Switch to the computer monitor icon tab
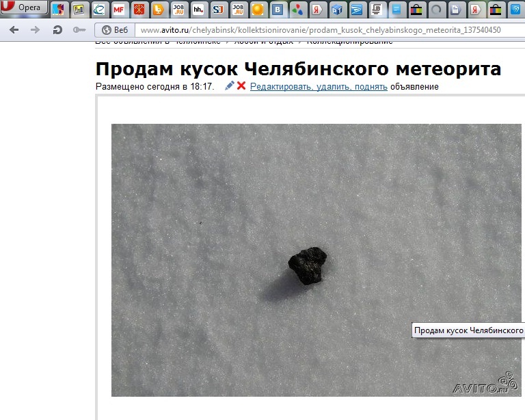The width and height of the screenshot is (525, 420). 377,10
